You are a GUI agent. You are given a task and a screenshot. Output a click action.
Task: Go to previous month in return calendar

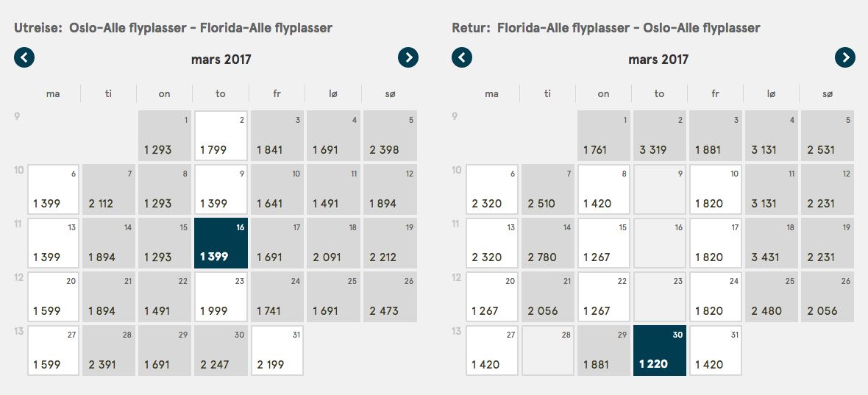click(x=462, y=57)
